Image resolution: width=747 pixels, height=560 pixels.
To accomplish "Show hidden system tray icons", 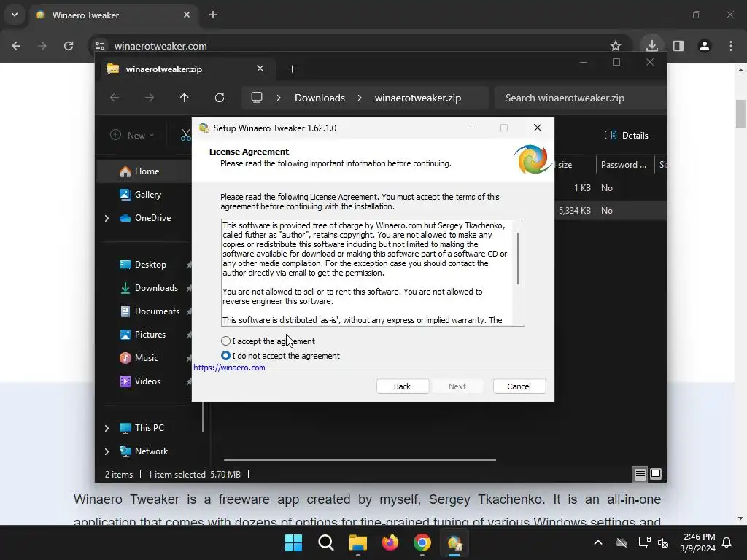I will coord(598,542).
